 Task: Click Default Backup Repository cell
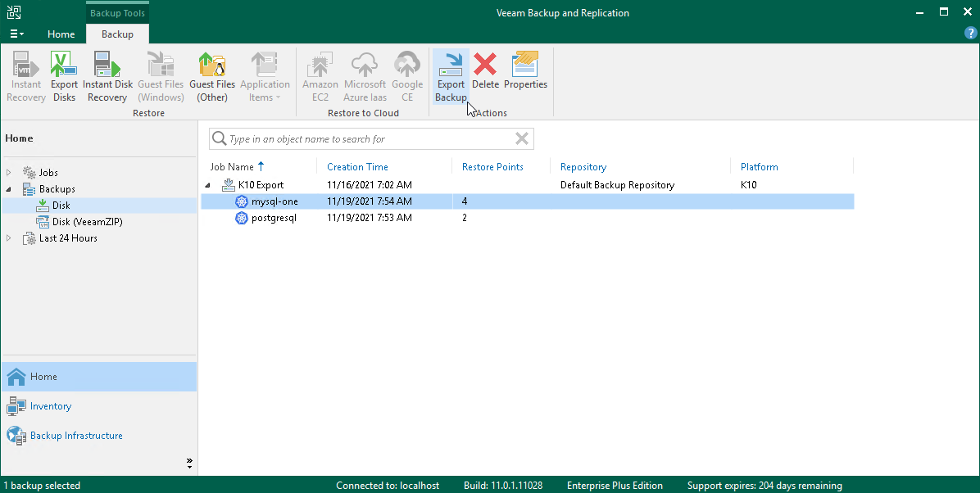617,185
